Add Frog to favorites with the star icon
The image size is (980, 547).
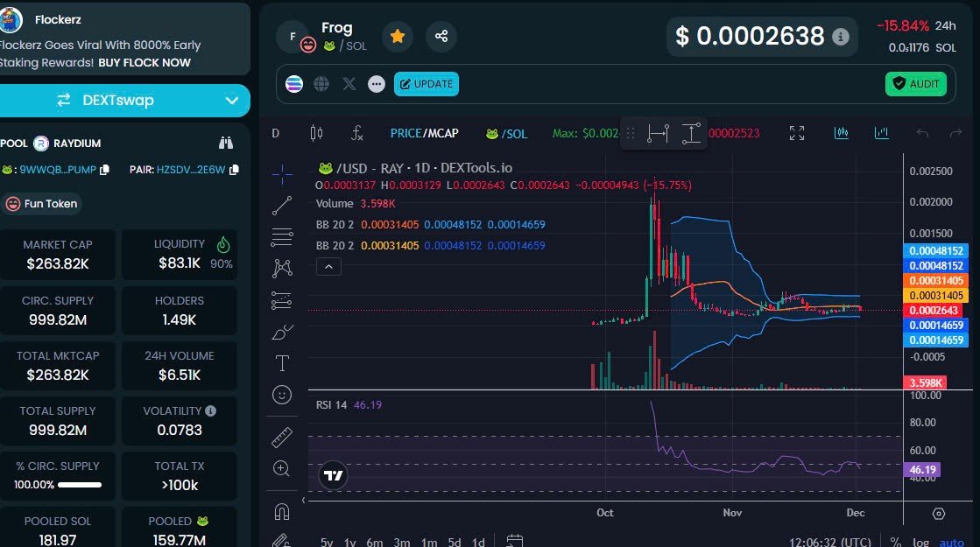(397, 36)
